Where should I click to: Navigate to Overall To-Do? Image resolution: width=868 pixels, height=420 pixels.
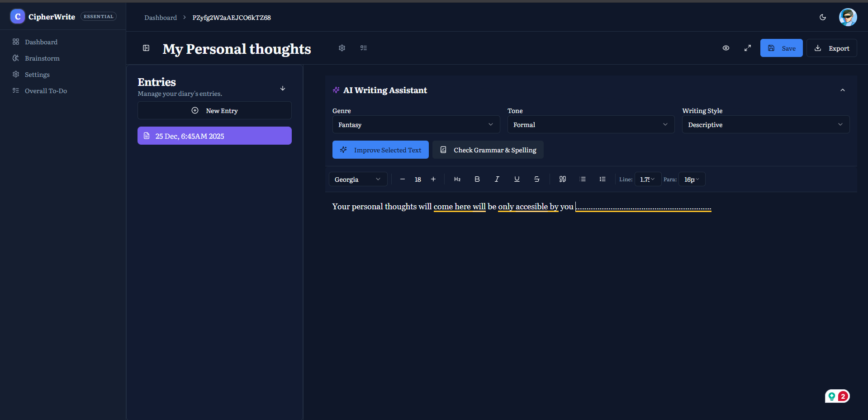45,91
